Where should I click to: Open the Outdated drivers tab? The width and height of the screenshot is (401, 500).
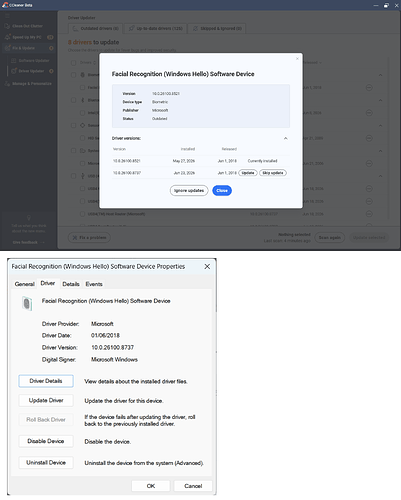pyautogui.click(x=95, y=29)
